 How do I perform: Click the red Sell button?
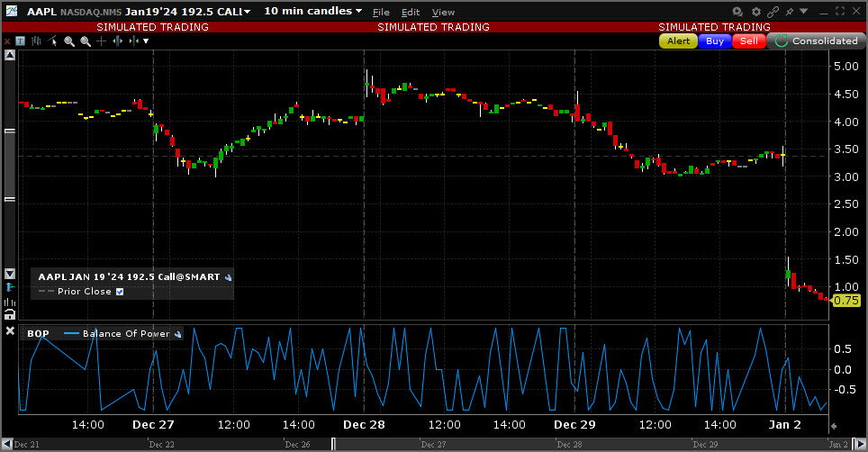[x=749, y=41]
